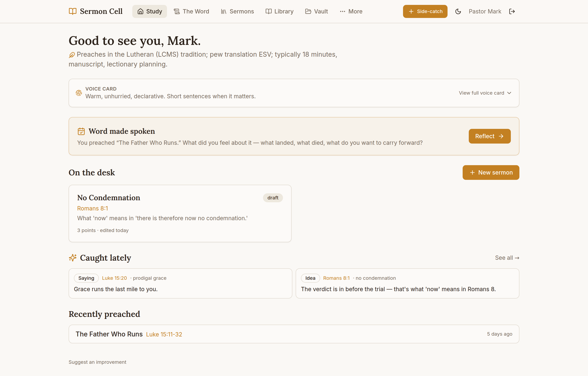Open the No Condemnation draft card

(180, 213)
